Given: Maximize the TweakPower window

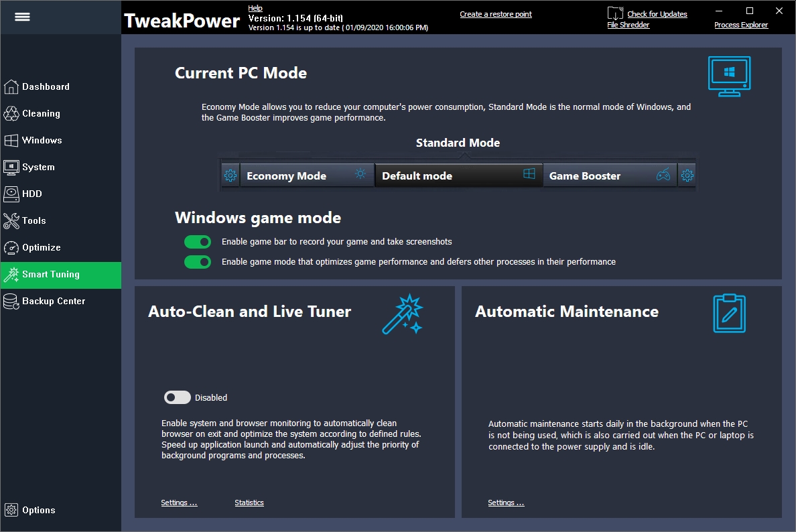Looking at the screenshot, I should (749, 11).
